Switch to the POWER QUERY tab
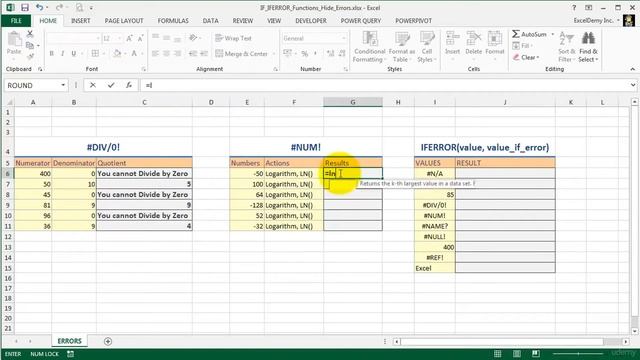The width and height of the screenshot is (640, 360). point(361,21)
